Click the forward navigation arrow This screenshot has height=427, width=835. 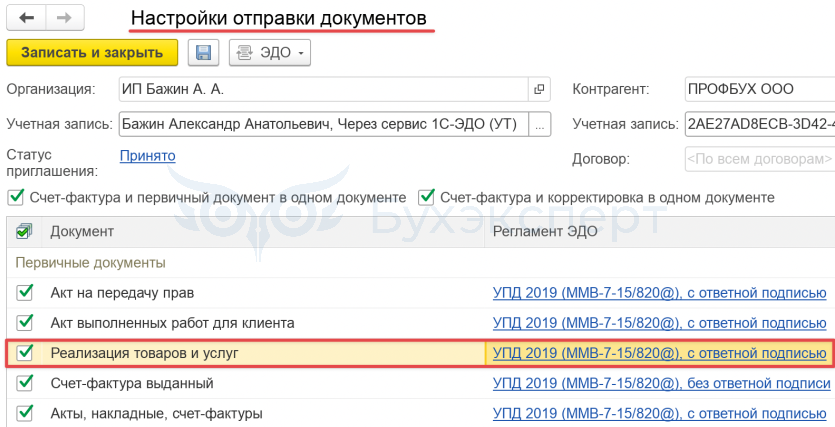coord(64,18)
